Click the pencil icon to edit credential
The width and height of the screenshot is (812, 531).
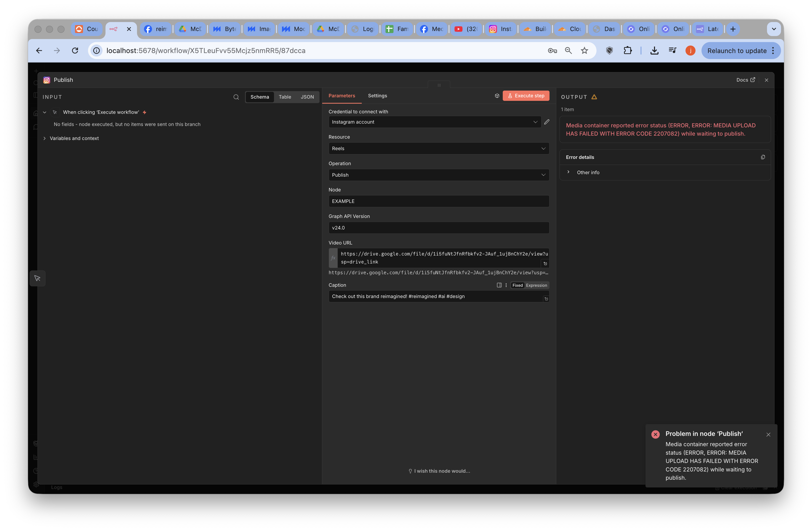pyautogui.click(x=546, y=122)
